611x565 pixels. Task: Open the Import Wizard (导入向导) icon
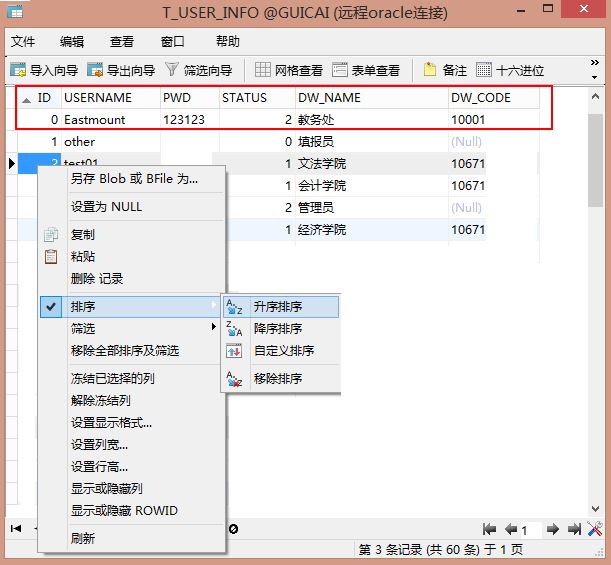pos(18,70)
